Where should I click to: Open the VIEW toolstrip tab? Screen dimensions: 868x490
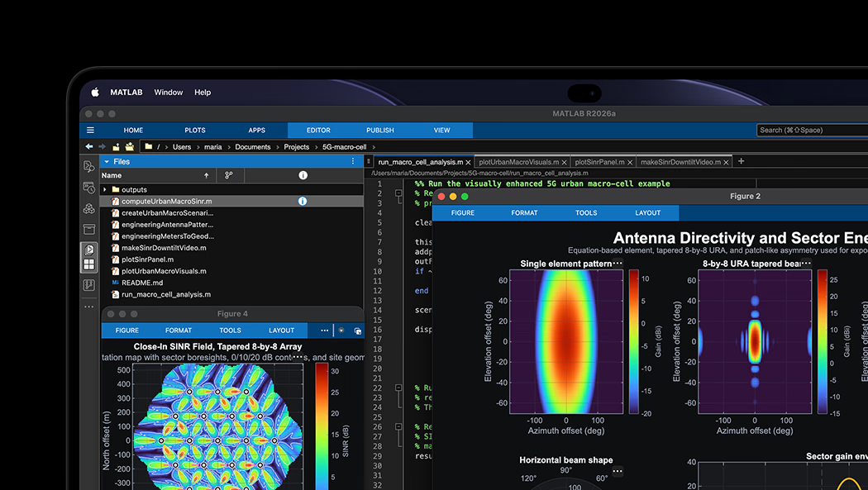click(x=441, y=130)
